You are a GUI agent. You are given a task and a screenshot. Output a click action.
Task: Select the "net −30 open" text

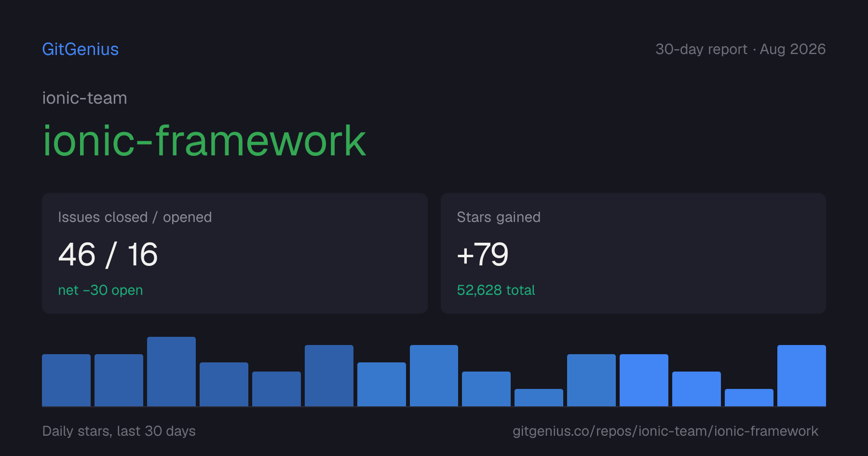tap(100, 290)
